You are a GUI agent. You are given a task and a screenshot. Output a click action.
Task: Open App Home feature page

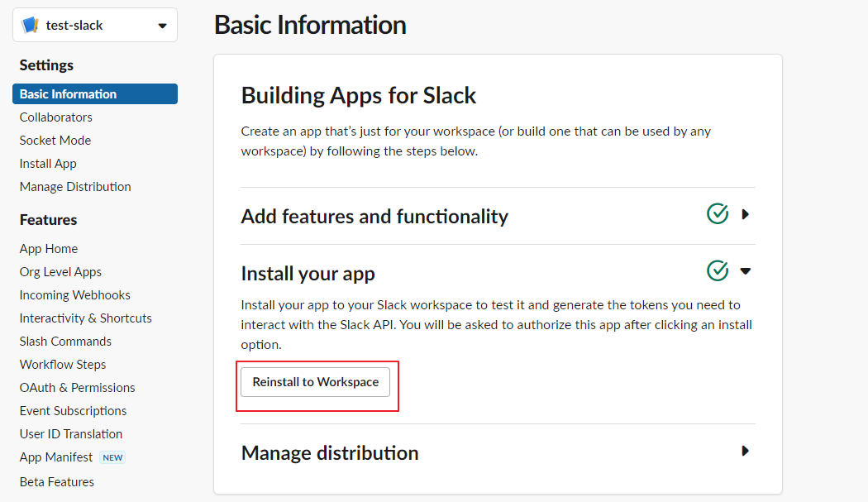coord(49,249)
